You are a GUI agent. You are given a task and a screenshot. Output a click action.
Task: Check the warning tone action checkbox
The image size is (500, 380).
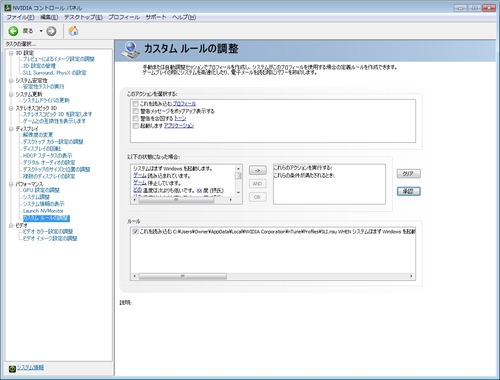click(x=135, y=119)
